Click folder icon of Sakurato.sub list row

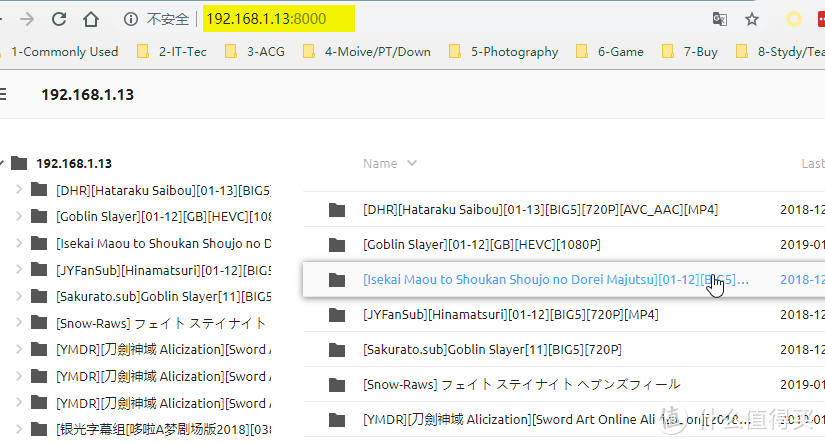point(337,350)
